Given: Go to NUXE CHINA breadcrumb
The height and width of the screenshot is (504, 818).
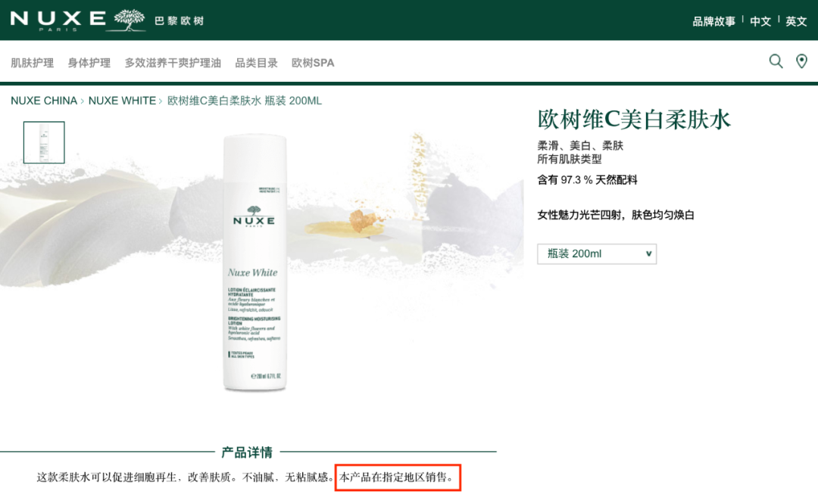Looking at the screenshot, I should (44, 101).
